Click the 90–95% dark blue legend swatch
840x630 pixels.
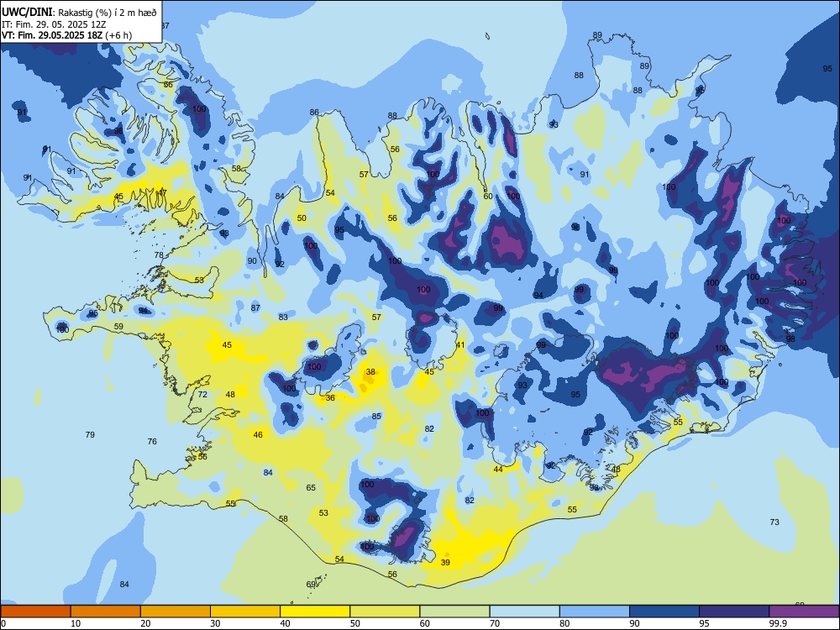(664, 612)
